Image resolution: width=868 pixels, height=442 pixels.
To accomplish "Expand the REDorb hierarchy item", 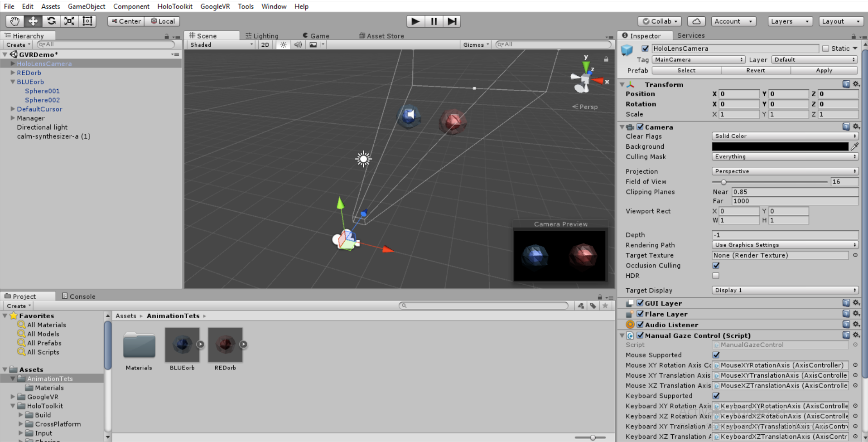I will tap(13, 73).
